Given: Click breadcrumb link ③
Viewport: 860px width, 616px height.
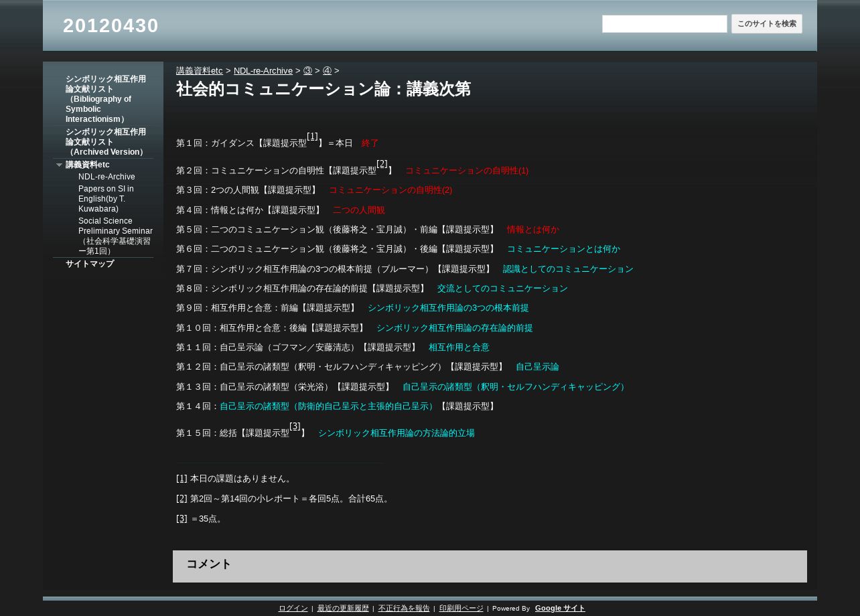Looking at the screenshot, I should 308,71.
